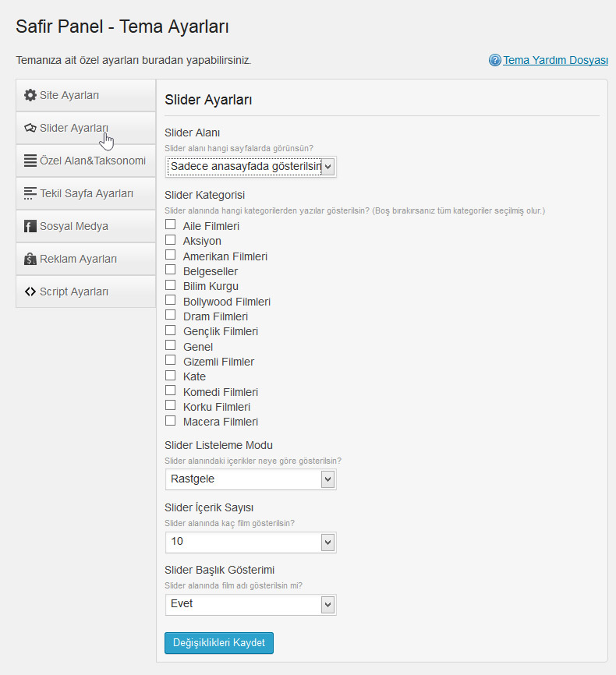Click the list icon beside Özel Alan&Taksonomi
This screenshot has width=616, height=675.
[x=30, y=161]
